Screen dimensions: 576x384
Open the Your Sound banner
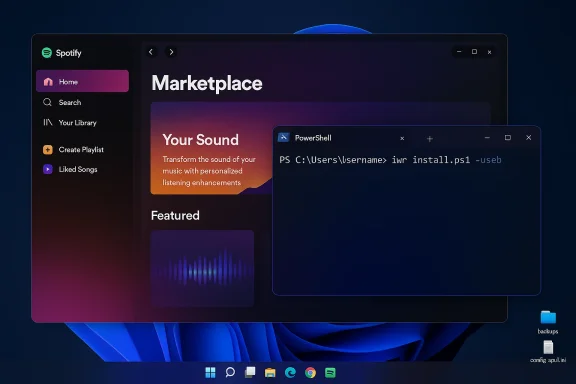(211, 148)
